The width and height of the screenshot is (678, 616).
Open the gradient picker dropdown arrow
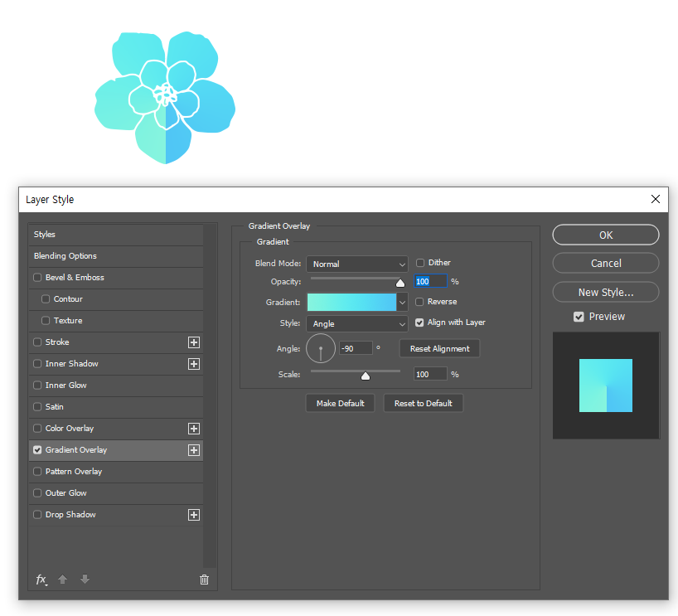click(x=402, y=303)
